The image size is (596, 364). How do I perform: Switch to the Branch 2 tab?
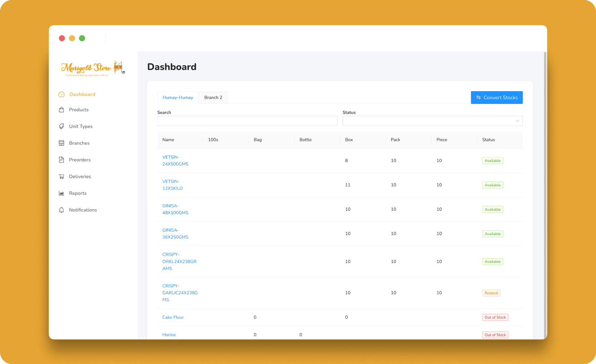213,97
